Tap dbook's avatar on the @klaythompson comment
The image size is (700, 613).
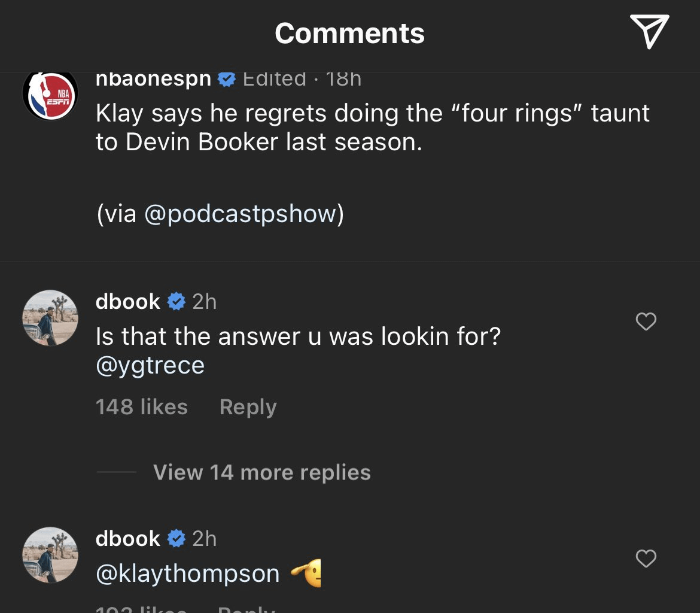click(50, 555)
